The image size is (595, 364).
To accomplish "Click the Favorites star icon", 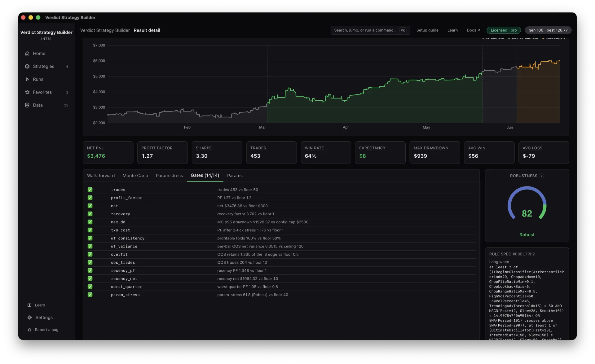I will click(27, 92).
